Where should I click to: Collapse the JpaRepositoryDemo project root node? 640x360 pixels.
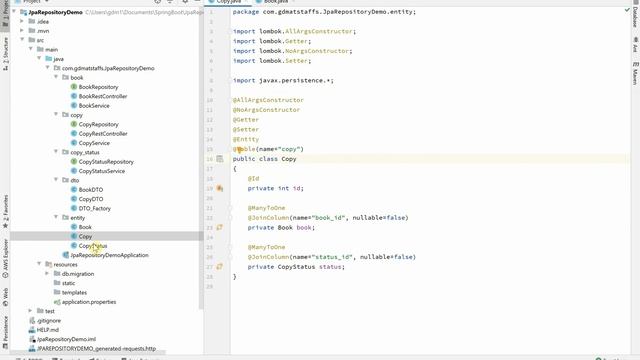[14, 12]
